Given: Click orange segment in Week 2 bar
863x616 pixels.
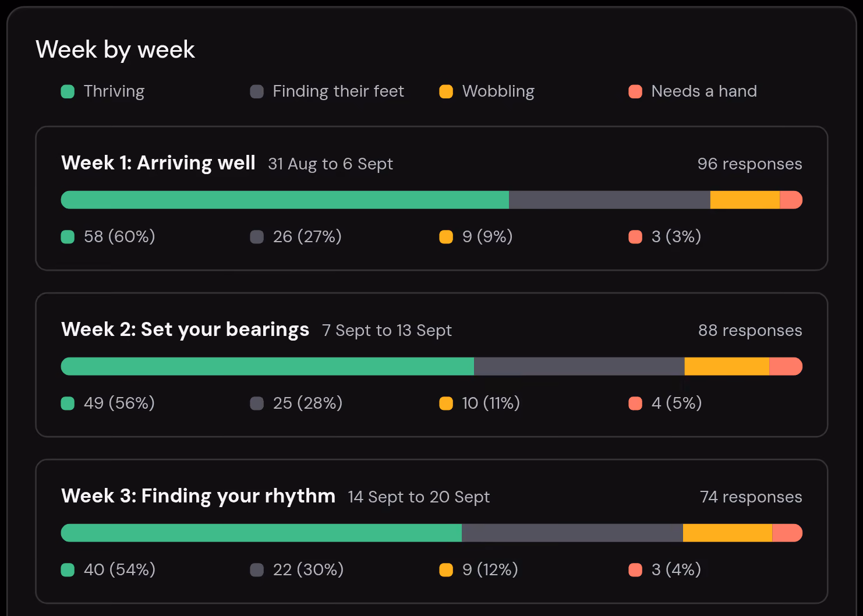Looking at the screenshot, I should [727, 366].
